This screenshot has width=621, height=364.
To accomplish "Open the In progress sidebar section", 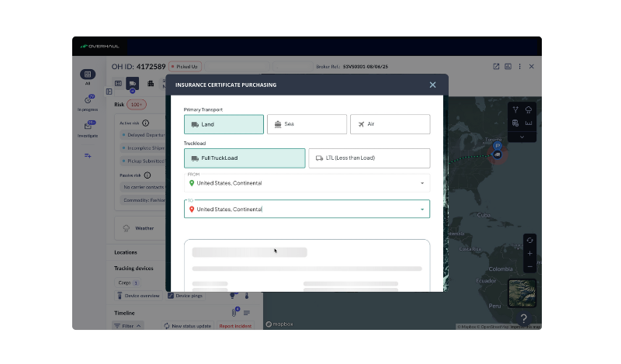I will (88, 102).
